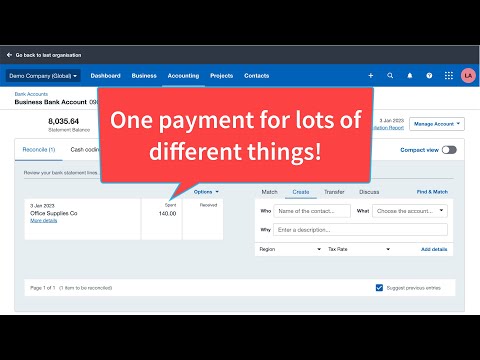The image size is (480, 360).
Task: Expand the Tax Rate dropdown
Action: [x=359, y=249]
